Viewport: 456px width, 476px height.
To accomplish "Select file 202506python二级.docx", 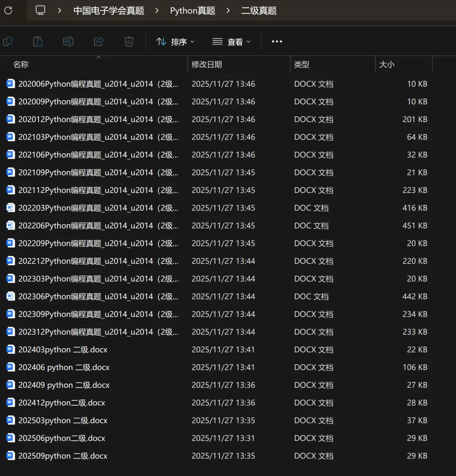I will pos(62,438).
